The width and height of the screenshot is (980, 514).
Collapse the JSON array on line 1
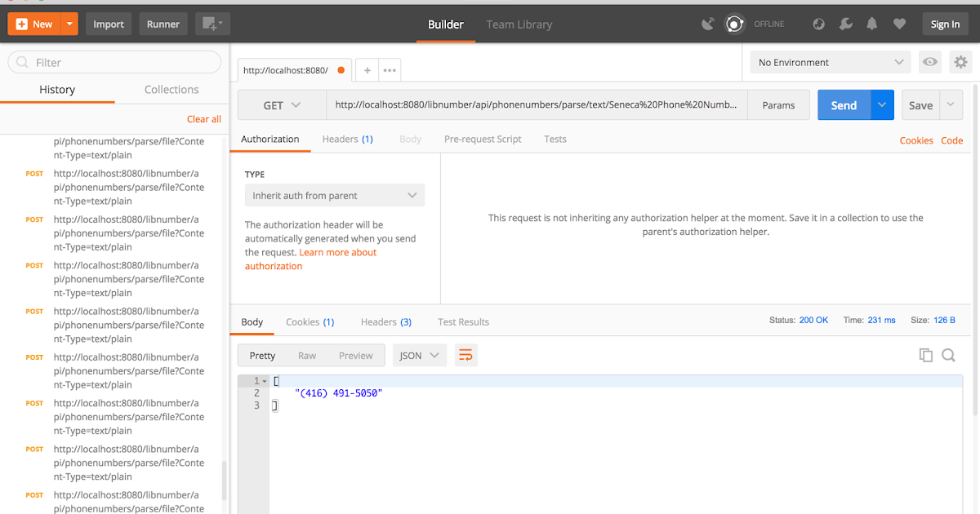[263, 380]
